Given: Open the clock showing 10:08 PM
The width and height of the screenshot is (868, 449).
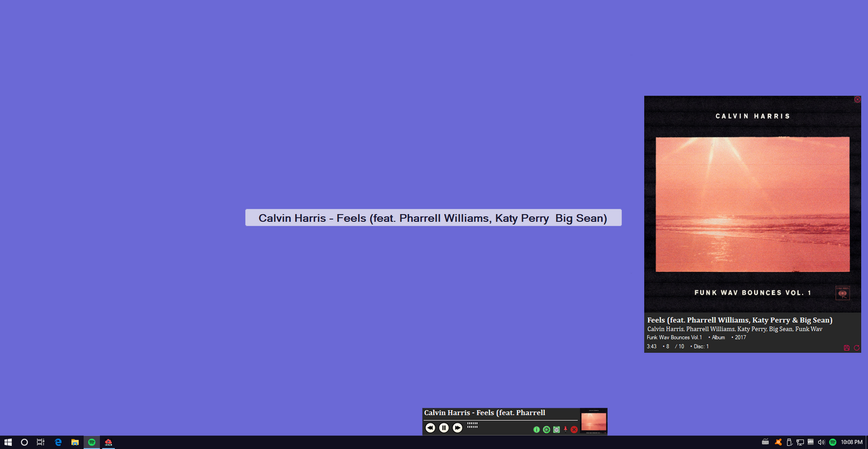Looking at the screenshot, I should pyautogui.click(x=852, y=442).
